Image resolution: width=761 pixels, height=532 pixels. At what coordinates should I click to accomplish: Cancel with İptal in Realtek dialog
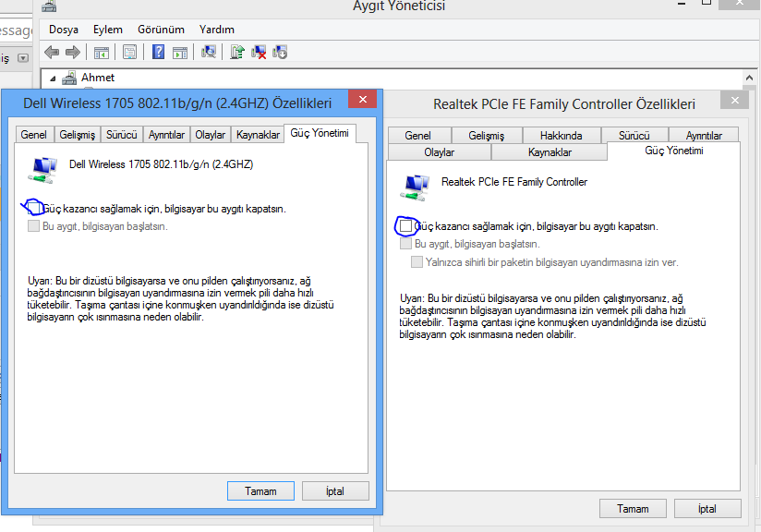pyautogui.click(x=707, y=509)
